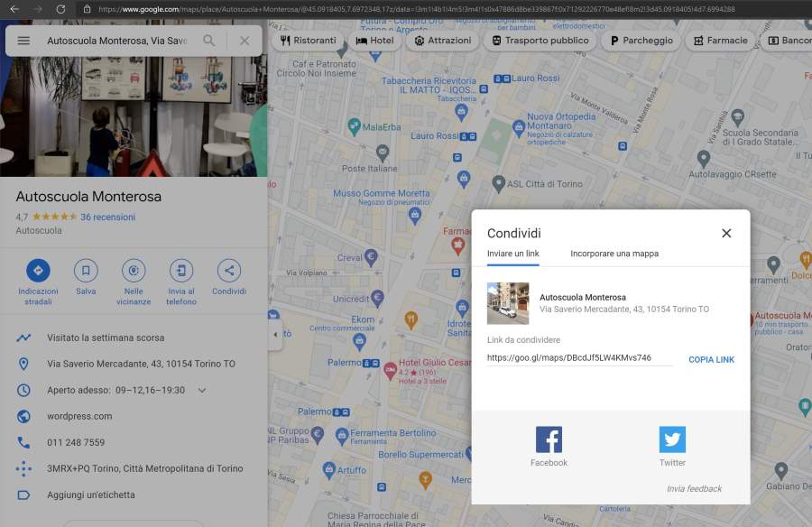Screen dimensions: 812x527
Task: Switch to Incorporare una mappa tab
Action: [614, 254]
